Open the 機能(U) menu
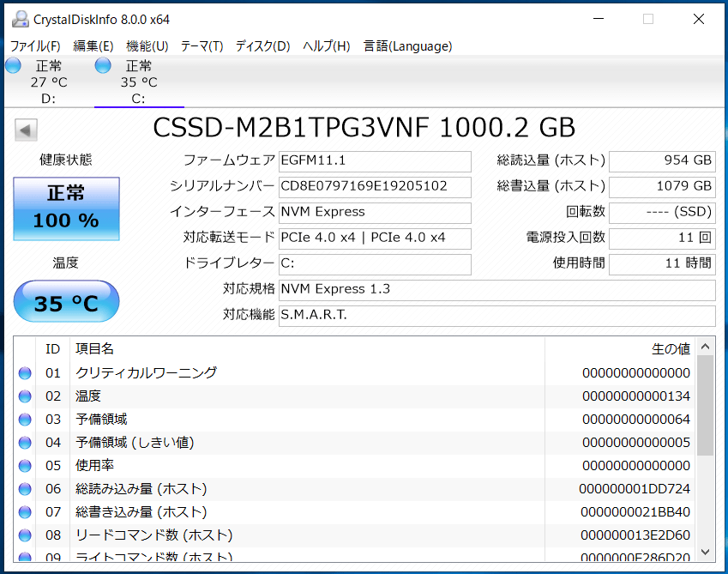This screenshot has height=574, width=728. click(x=147, y=46)
